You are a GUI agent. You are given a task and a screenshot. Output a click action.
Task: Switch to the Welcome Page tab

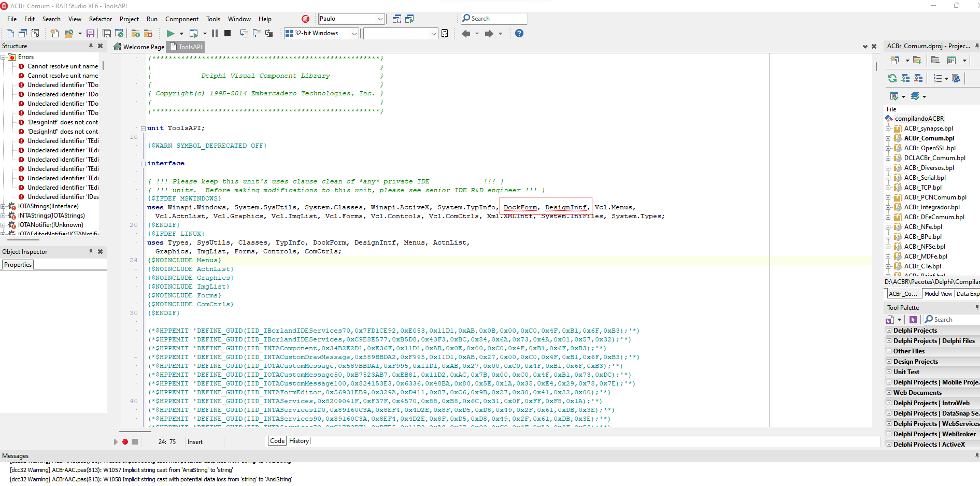tap(138, 47)
